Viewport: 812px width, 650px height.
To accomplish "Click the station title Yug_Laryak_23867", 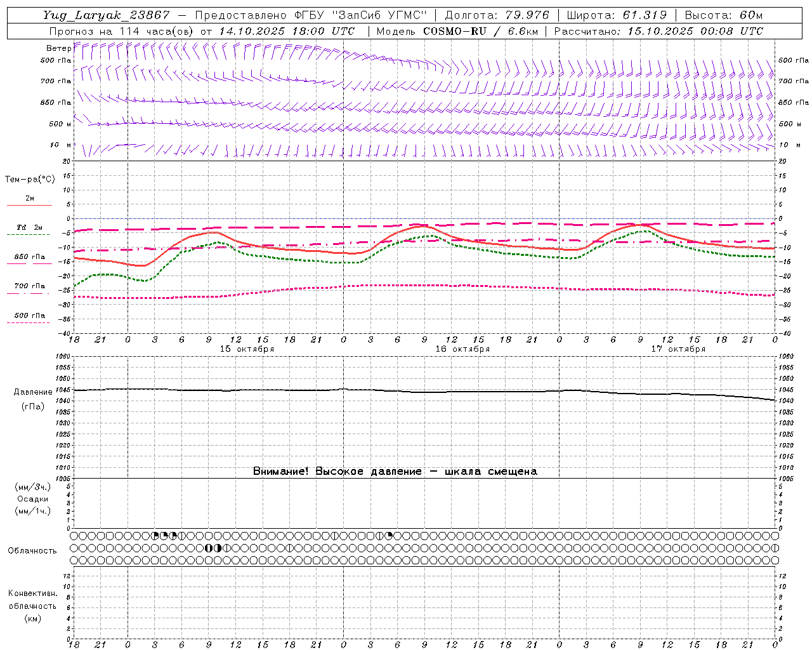I will click(107, 15).
